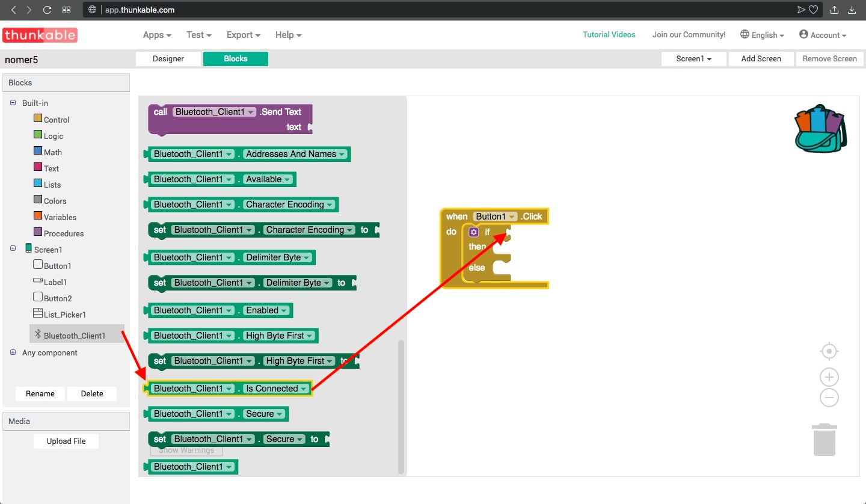Click the Rename button
This screenshot has width=866, height=504.
click(40, 394)
